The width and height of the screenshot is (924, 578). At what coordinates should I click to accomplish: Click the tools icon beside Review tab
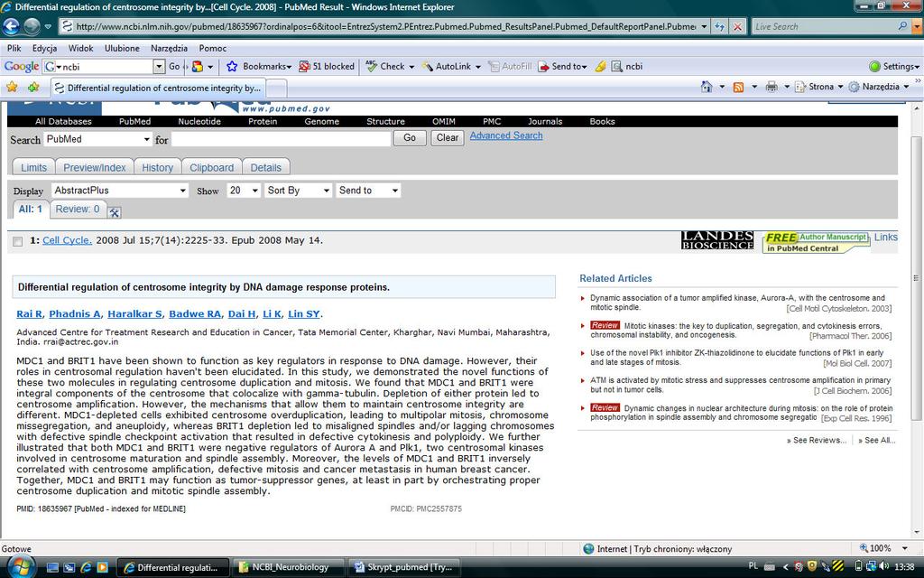pyautogui.click(x=115, y=212)
